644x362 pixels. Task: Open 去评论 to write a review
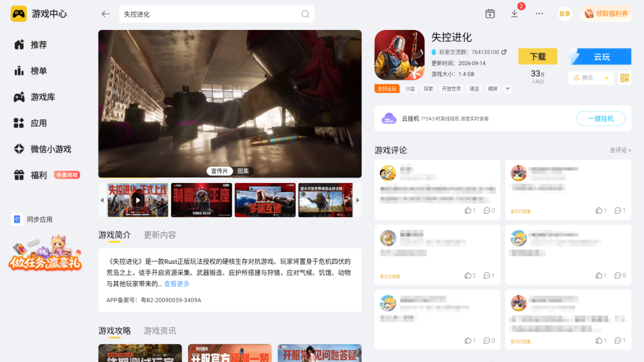[621, 150]
